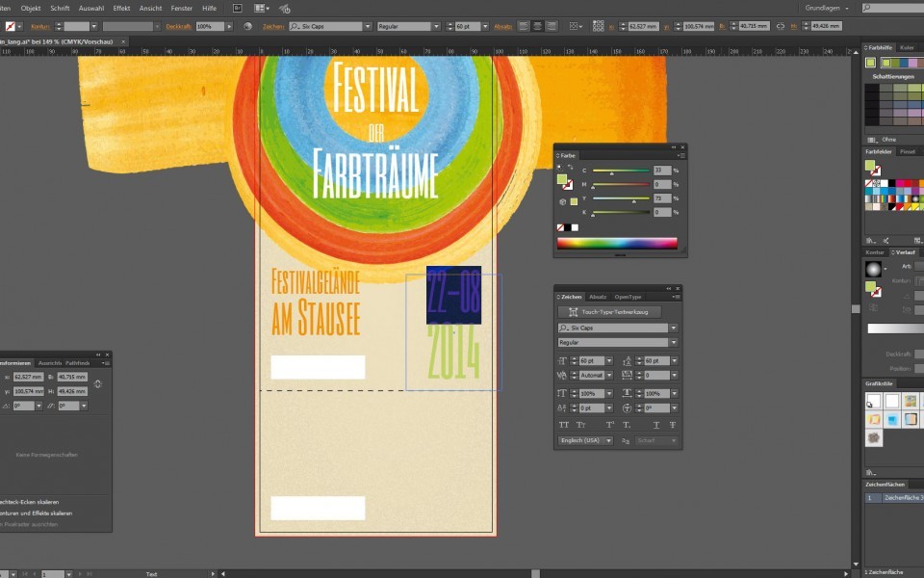Switch to the Pinsel tab

pos(908,151)
